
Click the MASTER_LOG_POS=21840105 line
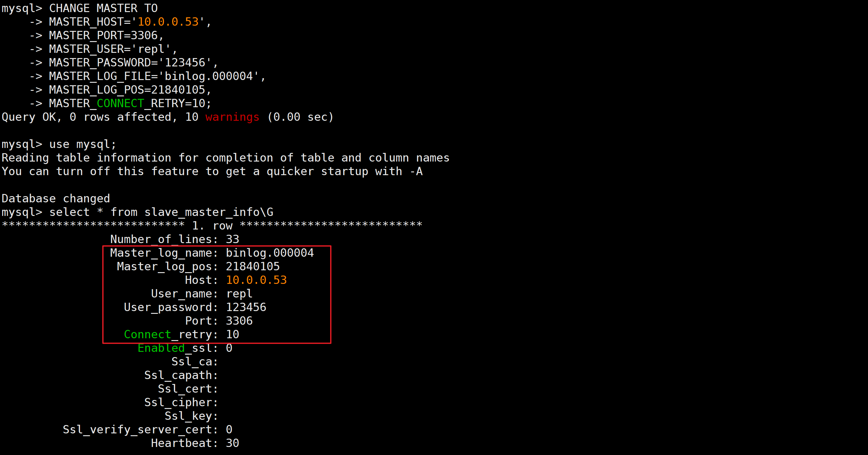(130, 90)
